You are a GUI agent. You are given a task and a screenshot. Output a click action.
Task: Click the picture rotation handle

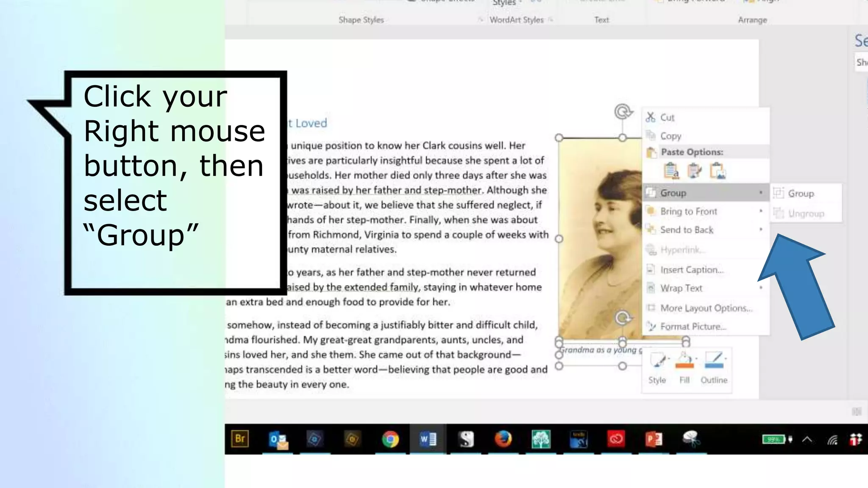(623, 112)
